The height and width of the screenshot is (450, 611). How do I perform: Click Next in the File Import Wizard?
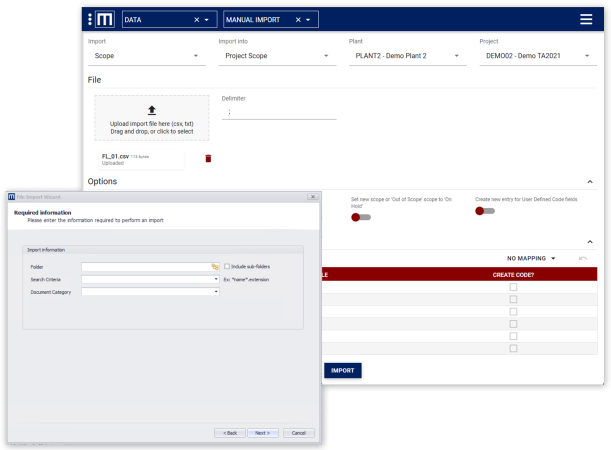coord(261,433)
